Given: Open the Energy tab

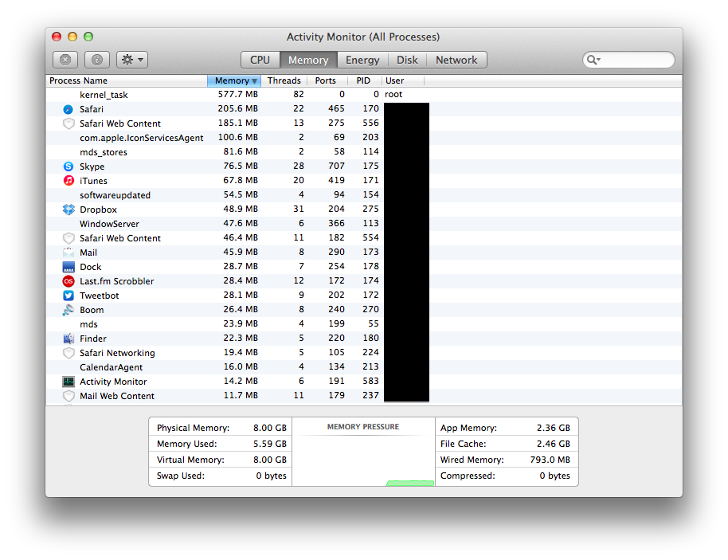Looking at the screenshot, I should (362, 60).
